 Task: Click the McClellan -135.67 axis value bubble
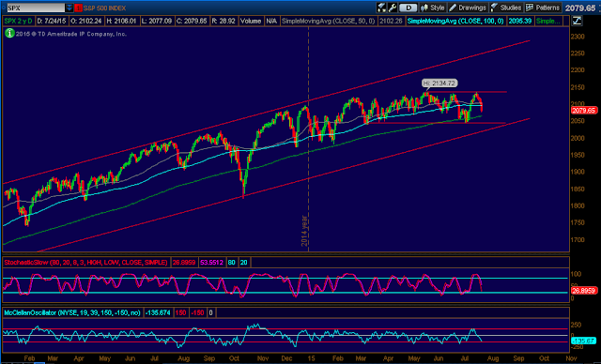tap(583, 341)
